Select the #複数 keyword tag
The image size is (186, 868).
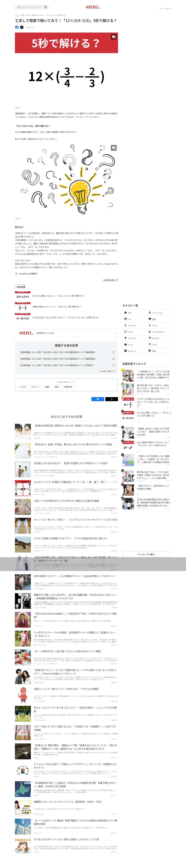pos(47,387)
